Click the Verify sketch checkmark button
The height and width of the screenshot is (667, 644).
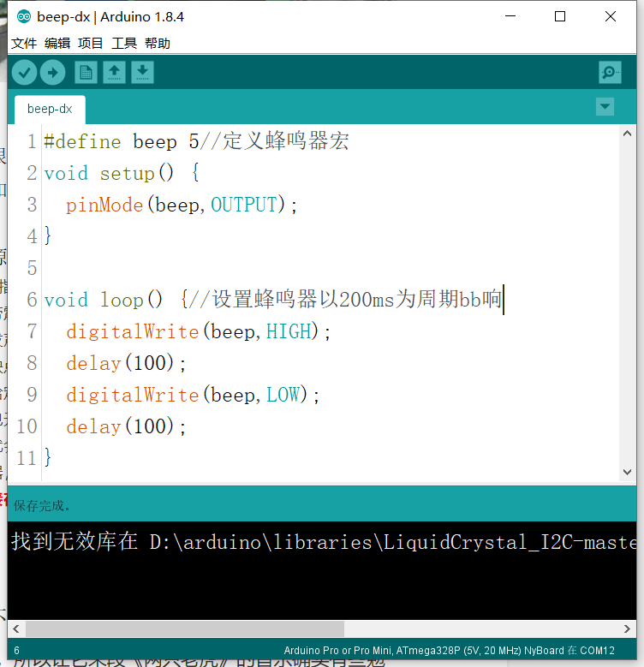point(24,73)
